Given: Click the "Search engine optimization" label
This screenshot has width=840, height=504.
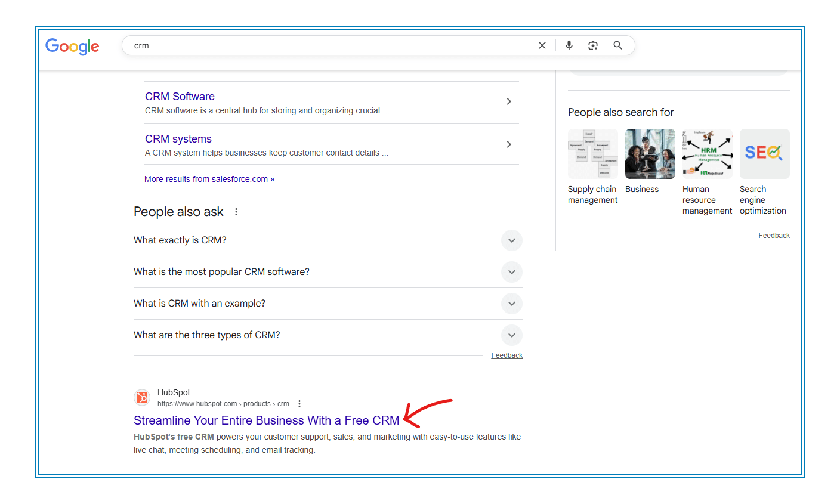Looking at the screenshot, I should [x=763, y=200].
